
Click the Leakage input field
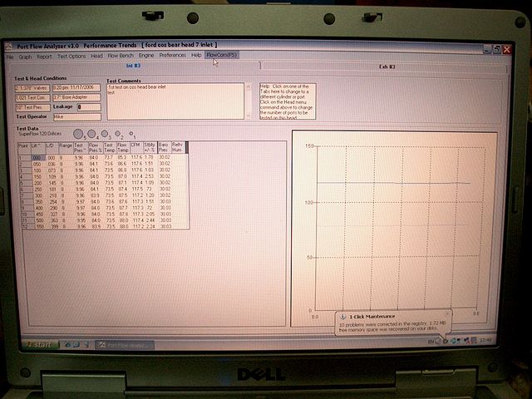(x=89, y=107)
